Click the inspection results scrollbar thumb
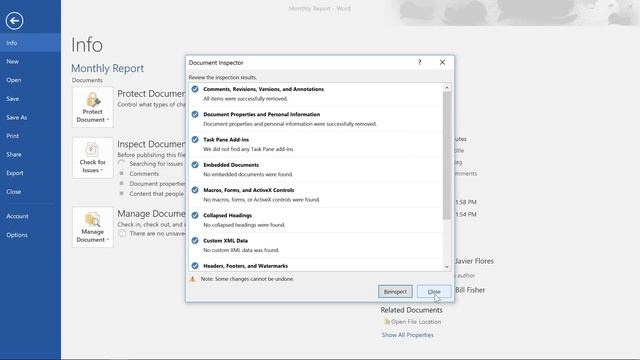Viewport: 640px width, 360px height. pos(447,155)
